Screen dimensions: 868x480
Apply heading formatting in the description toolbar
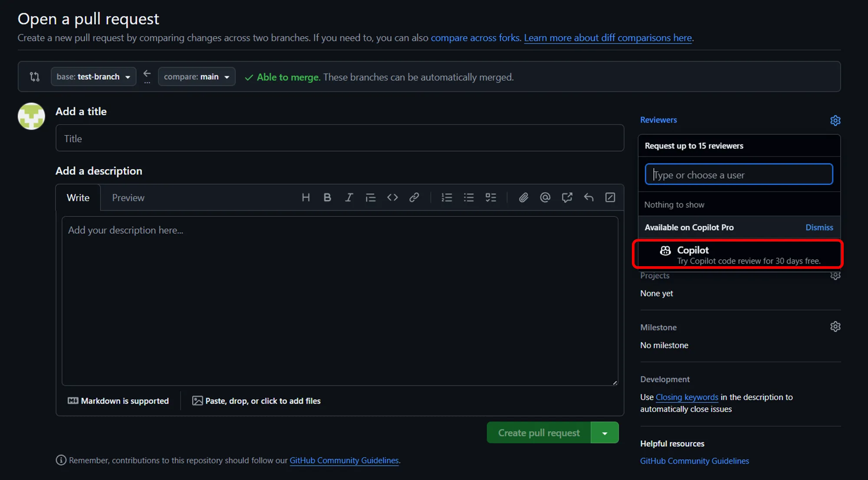(306, 197)
